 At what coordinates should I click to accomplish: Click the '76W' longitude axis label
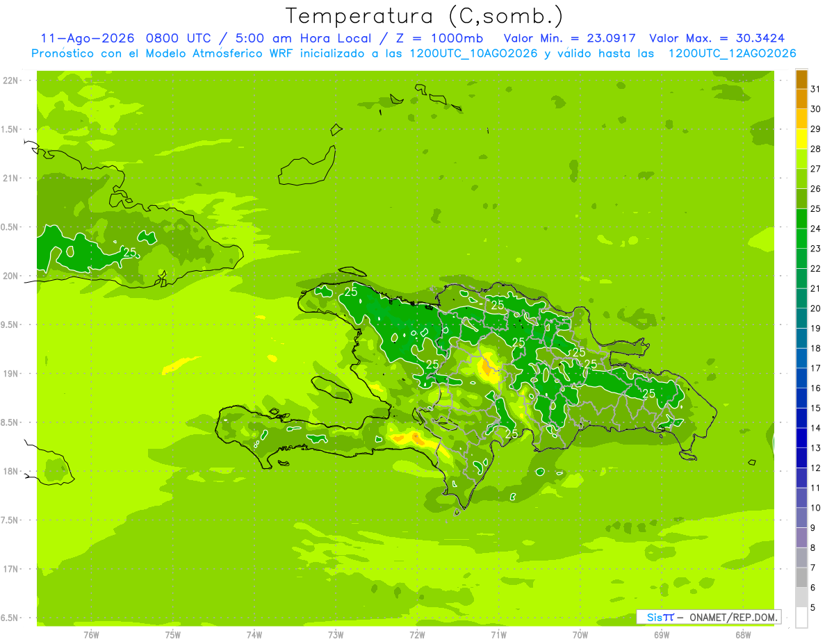click(x=91, y=634)
